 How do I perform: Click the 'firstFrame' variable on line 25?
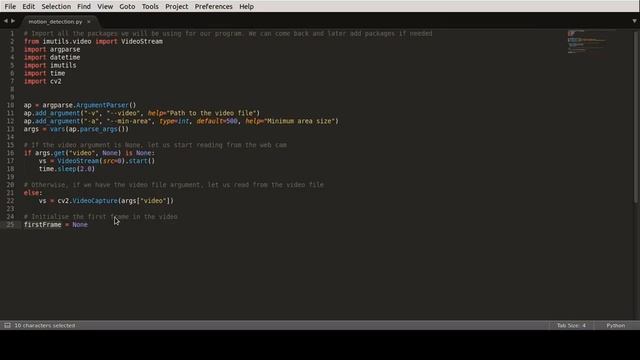[42, 224]
